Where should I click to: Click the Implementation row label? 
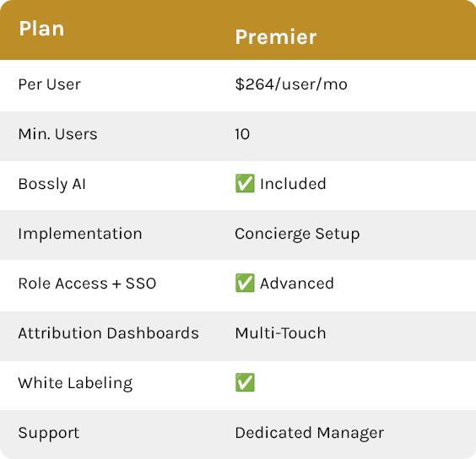click(80, 234)
